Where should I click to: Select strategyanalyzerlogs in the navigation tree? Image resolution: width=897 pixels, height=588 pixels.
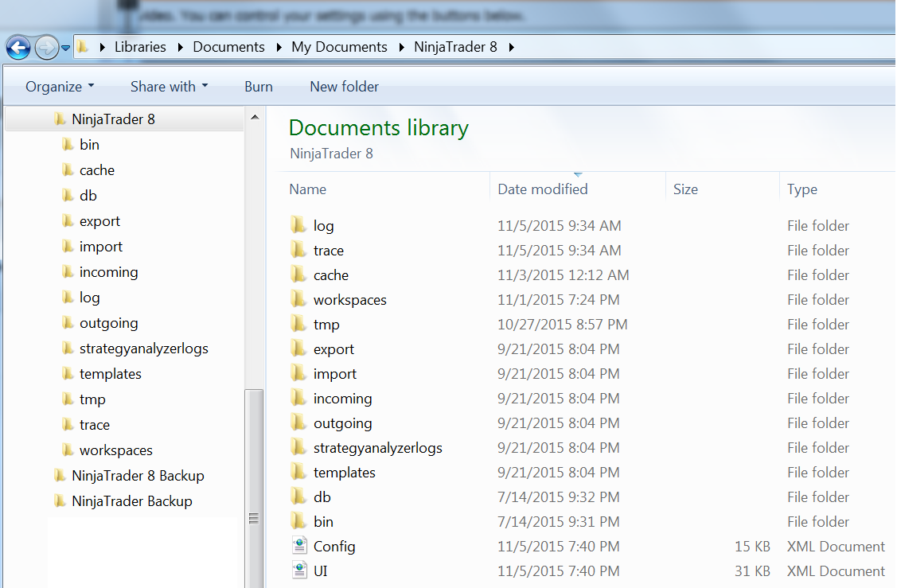143,349
